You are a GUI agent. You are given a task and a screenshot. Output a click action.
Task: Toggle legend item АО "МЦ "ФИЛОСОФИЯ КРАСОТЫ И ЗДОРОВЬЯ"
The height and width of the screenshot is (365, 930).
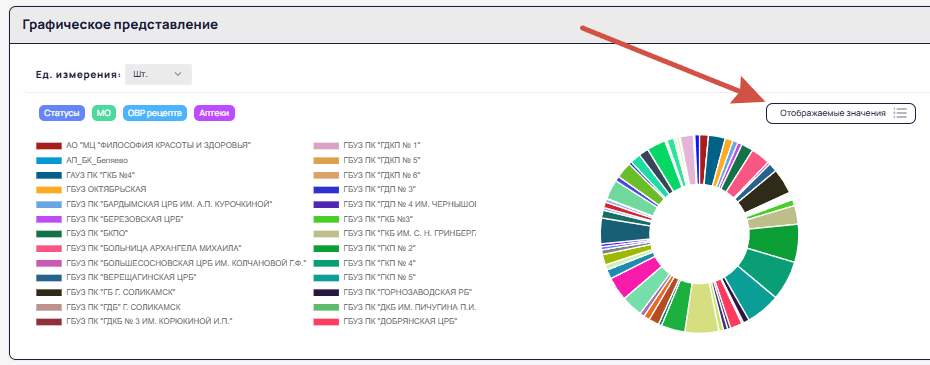pos(144,145)
